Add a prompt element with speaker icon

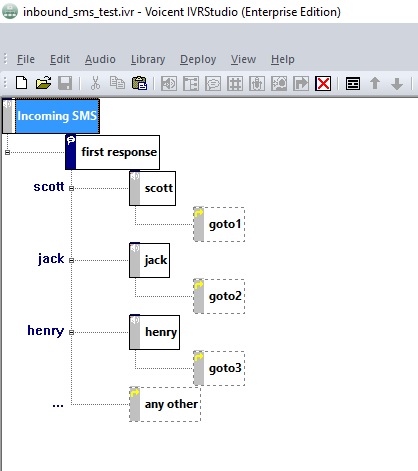point(169,84)
